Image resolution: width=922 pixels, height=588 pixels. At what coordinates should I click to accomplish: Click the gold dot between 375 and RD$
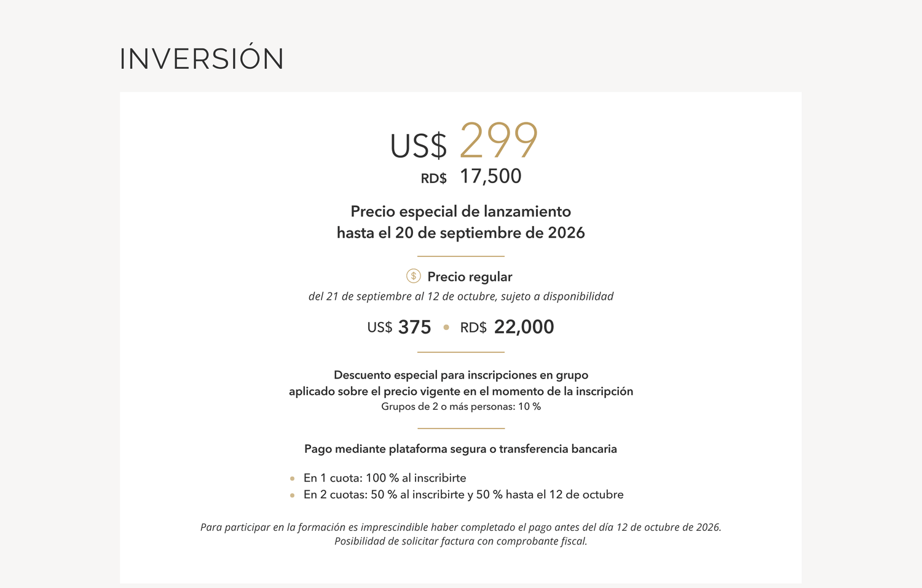point(446,327)
